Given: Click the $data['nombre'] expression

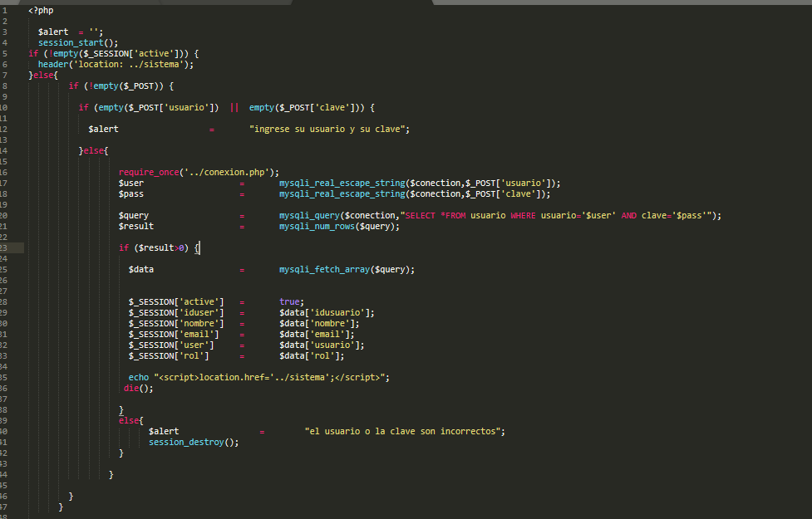Looking at the screenshot, I should pos(317,324).
